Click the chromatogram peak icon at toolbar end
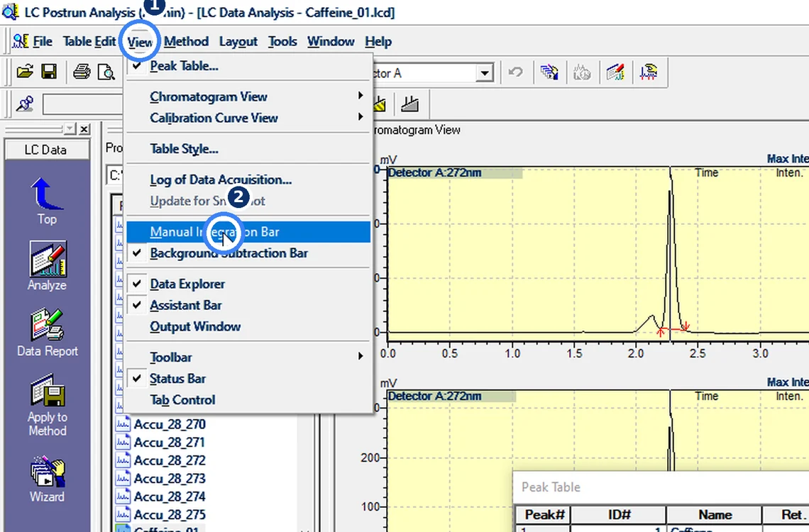This screenshot has height=532, width=809. [649, 72]
